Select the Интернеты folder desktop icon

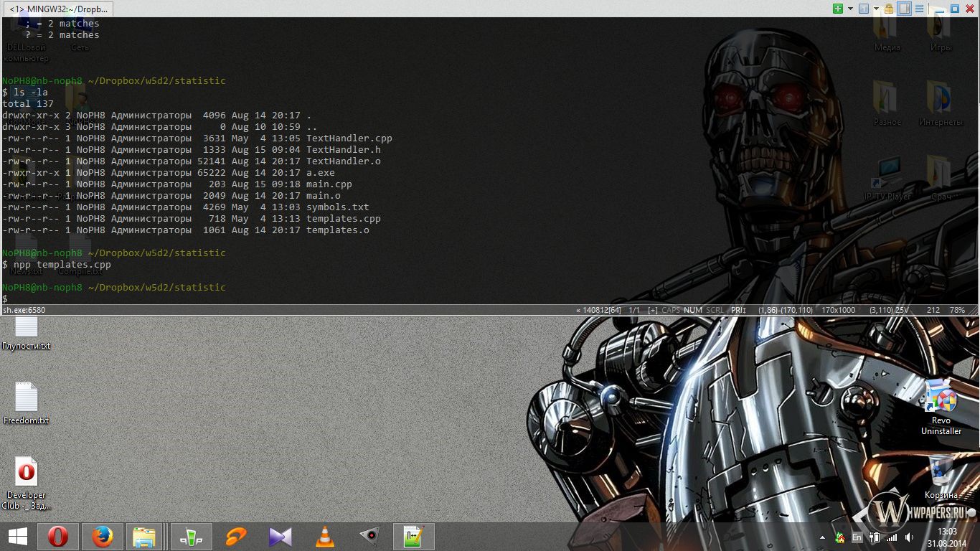[941, 104]
